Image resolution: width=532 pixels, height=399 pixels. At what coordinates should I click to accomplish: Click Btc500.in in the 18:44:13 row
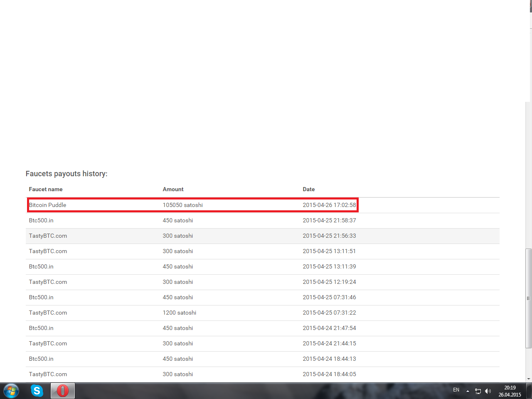(41, 359)
